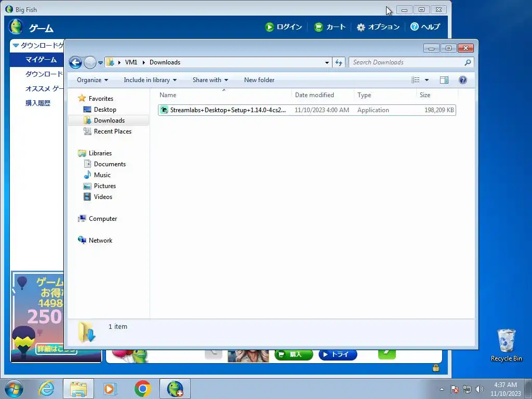Open カート in Big Fish window
This screenshot has height=399, width=532.
(x=330, y=27)
